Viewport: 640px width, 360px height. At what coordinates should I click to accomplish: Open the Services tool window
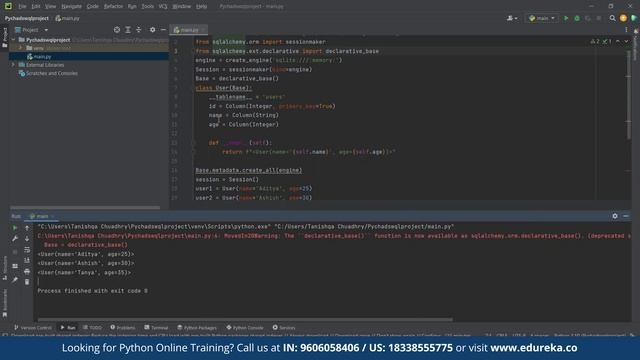[284, 328]
